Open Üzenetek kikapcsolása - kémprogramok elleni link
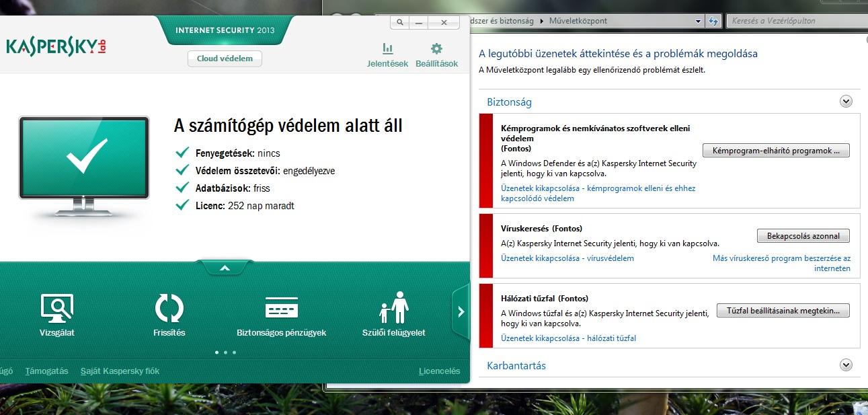The width and height of the screenshot is (868, 415). coord(598,193)
